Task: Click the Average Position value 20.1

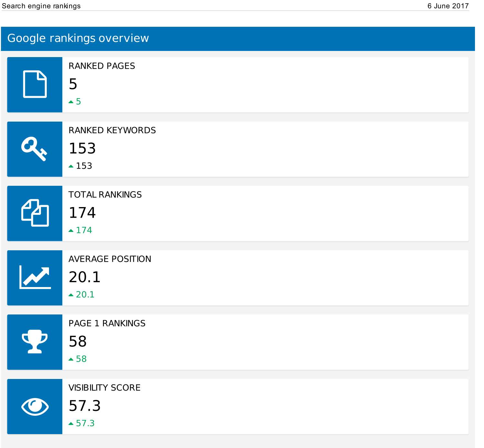Action: [85, 277]
